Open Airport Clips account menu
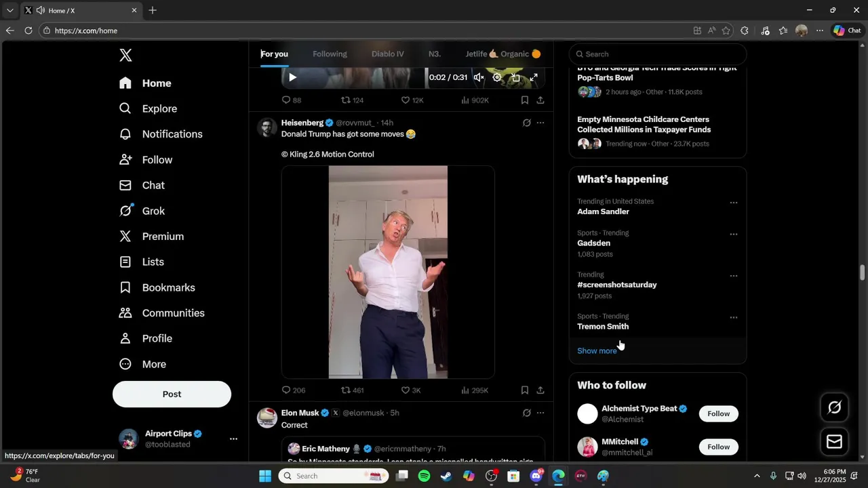The width and height of the screenshot is (868, 488). click(x=179, y=439)
